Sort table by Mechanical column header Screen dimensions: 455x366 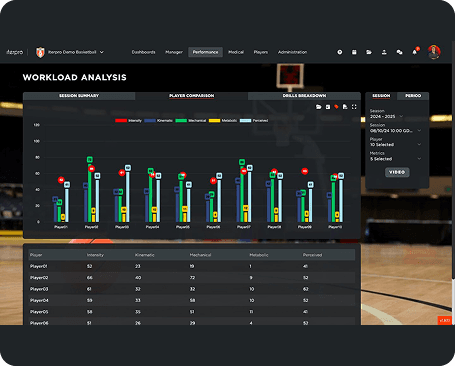point(200,255)
